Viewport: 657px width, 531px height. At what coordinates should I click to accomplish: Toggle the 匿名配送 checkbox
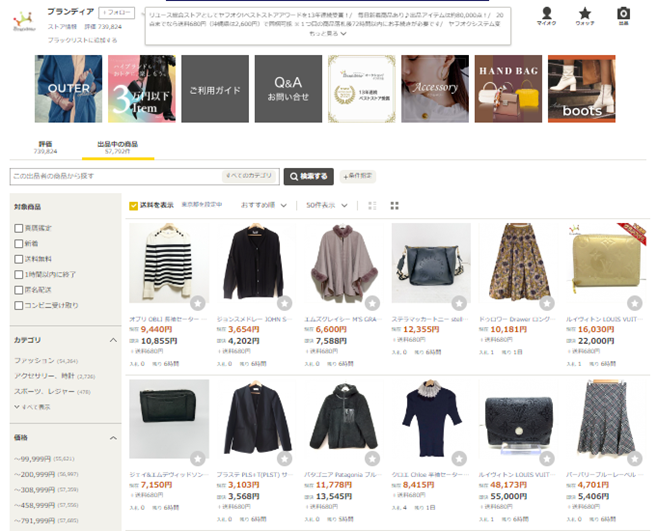click(18, 290)
